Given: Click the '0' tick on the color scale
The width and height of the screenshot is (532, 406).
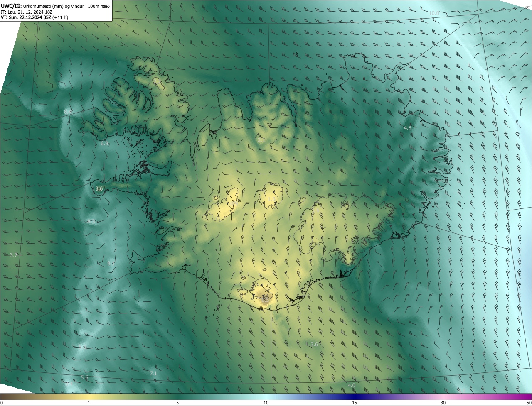Looking at the screenshot, I should pos(2,403).
